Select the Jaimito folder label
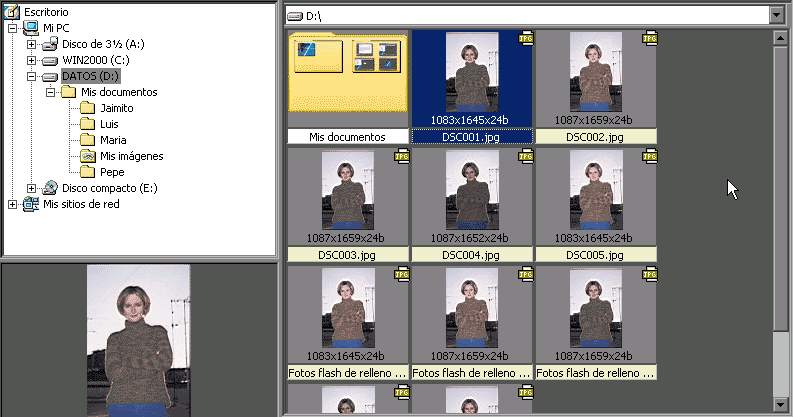793x417 pixels. tap(117, 108)
